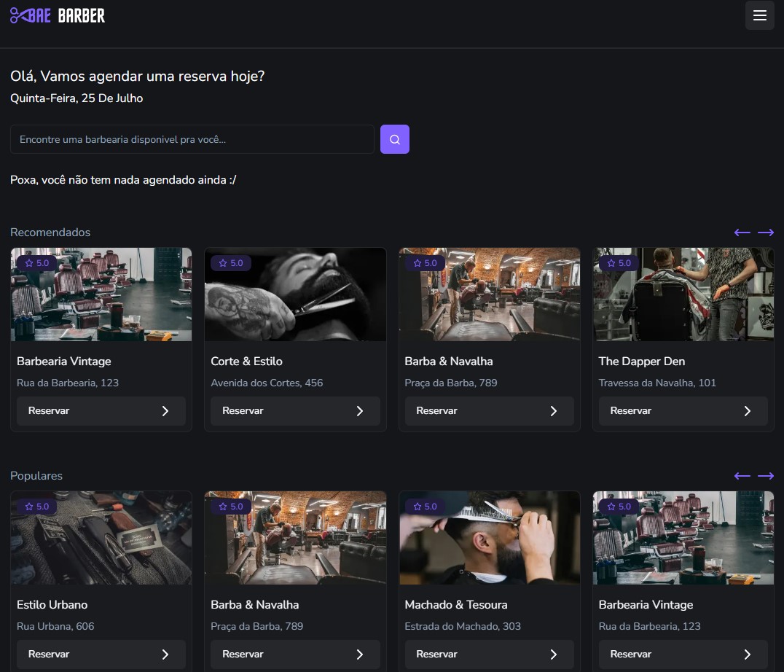Open Machado & Tesoura haircut photo
Viewport: 784px width, 672px height.
pos(489,538)
